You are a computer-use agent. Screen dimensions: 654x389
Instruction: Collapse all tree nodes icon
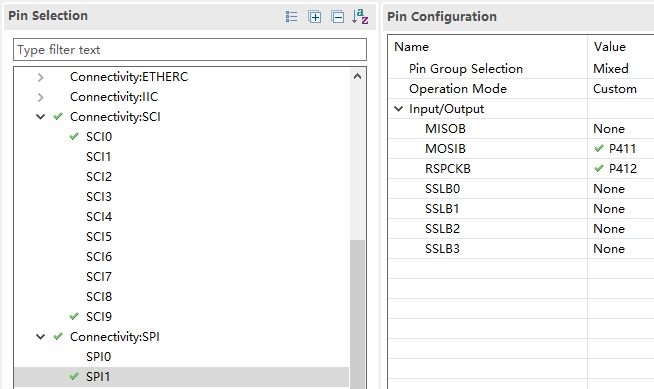point(337,17)
